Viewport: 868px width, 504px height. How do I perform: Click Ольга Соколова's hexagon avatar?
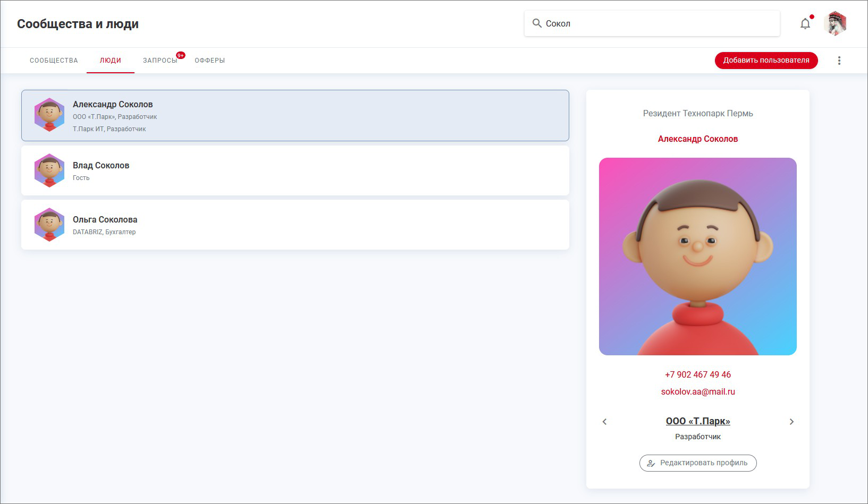click(49, 225)
